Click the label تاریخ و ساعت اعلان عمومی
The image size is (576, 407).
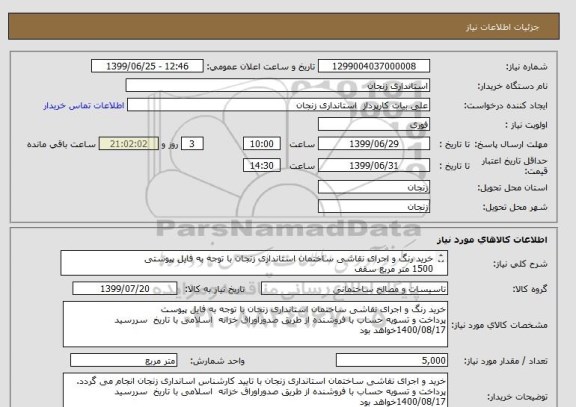(x=261, y=67)
